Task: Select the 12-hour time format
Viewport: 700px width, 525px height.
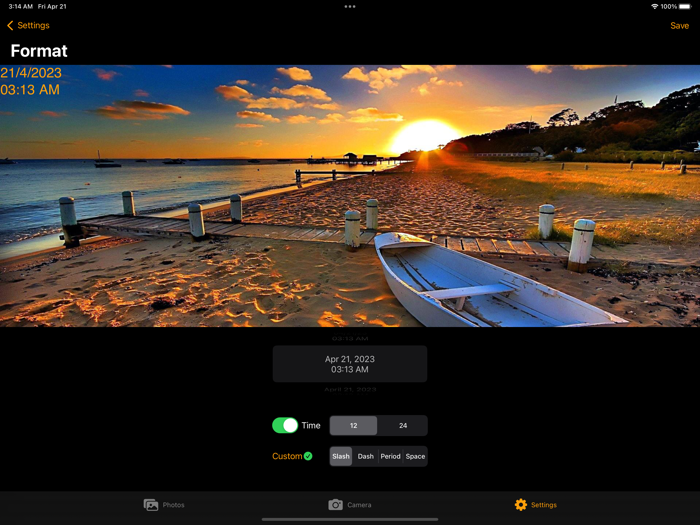Action: pyautogui.click(x=354, y=425)
